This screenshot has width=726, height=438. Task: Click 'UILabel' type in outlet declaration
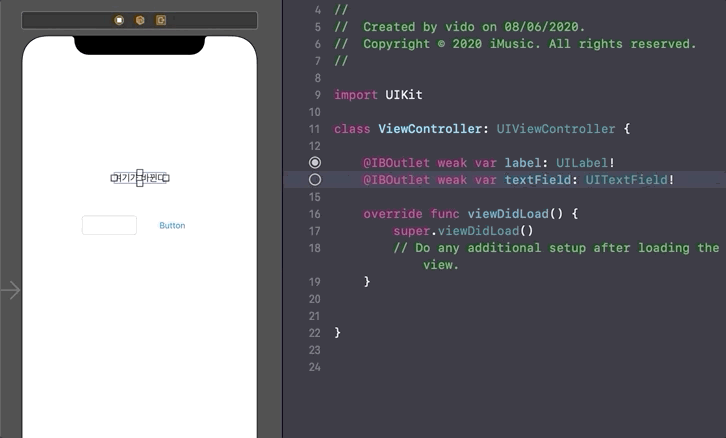pos(582,163)
